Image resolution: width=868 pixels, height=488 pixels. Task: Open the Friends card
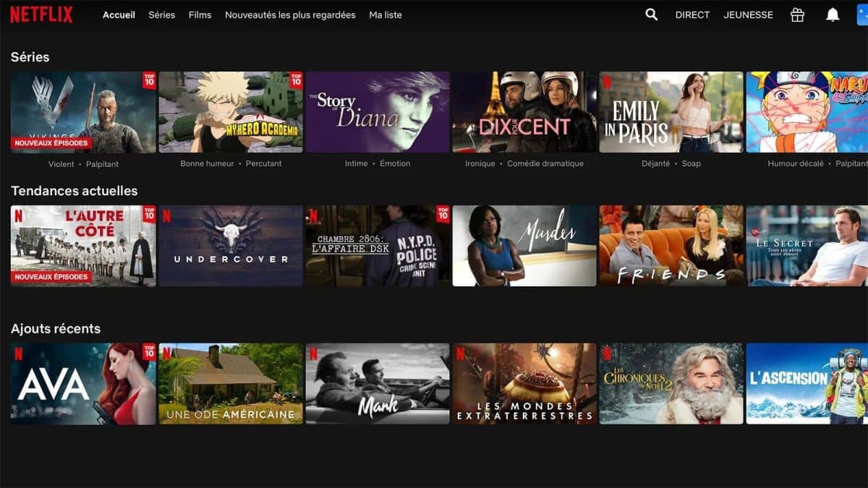coord(671,246)
